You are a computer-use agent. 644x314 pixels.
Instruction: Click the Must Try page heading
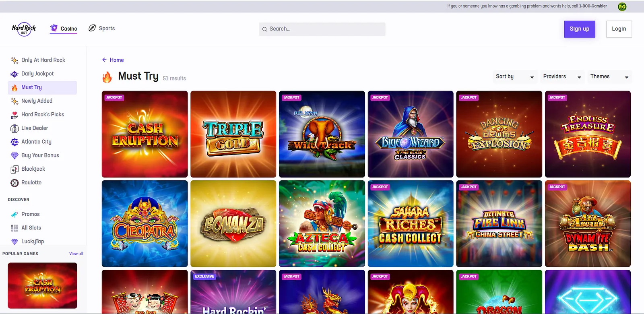point(138,76)
